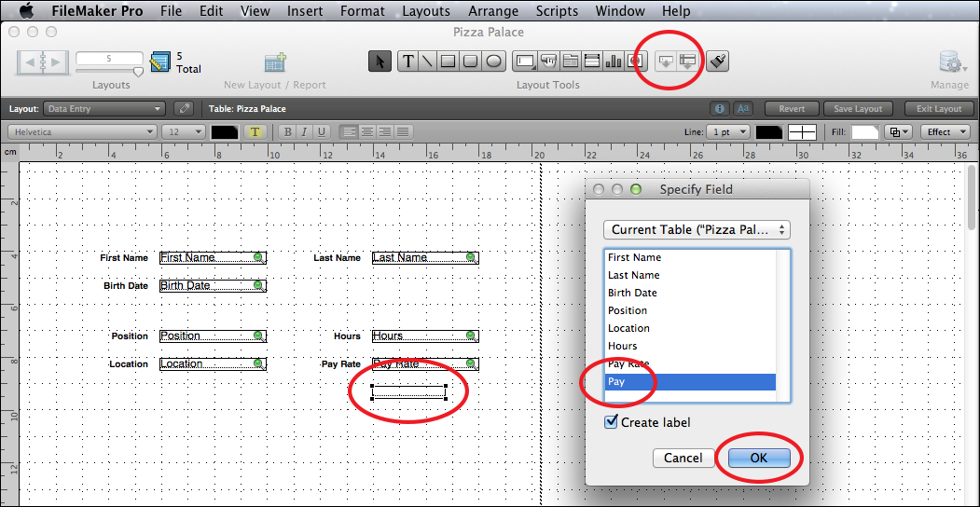980x507 pixels.
Task: Click the line border style box
Action: pos(803,131)
